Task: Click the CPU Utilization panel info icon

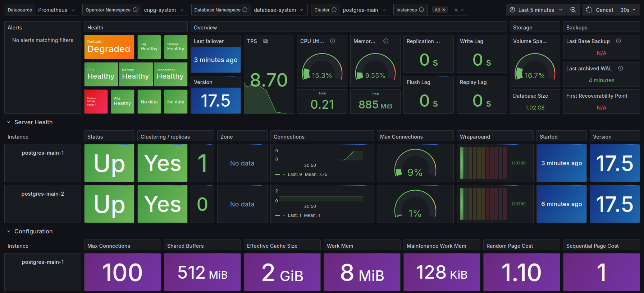Action: (x=333, y=41)
